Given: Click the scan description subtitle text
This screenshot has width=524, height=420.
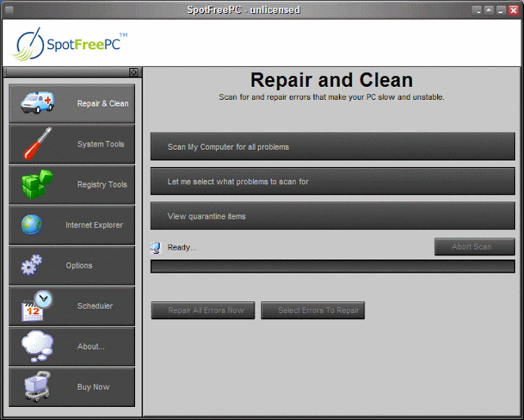Looking at the screenshot, I should pos(332,97).
